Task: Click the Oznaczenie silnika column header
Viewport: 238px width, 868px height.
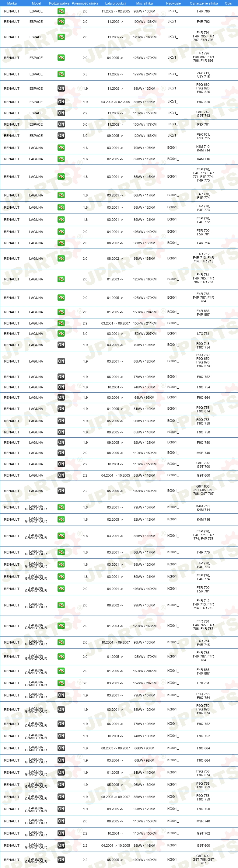Action: point(204,3)
